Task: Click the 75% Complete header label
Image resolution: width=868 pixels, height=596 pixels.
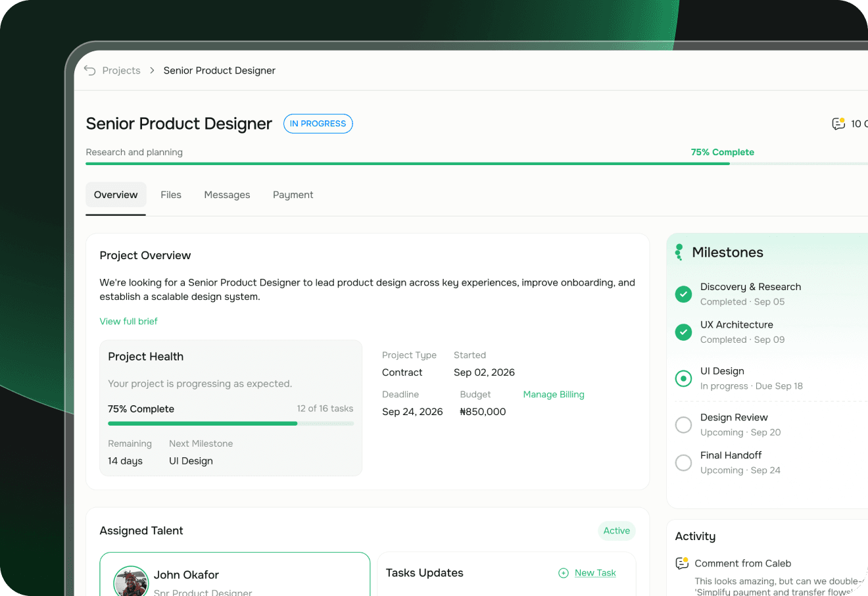Action: [722, 152]
